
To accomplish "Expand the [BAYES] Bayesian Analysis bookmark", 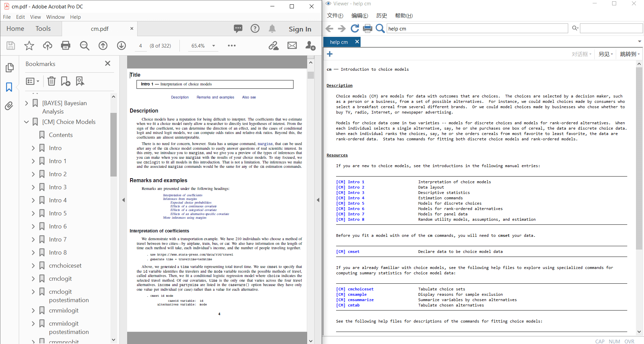I will coord(26,103).
